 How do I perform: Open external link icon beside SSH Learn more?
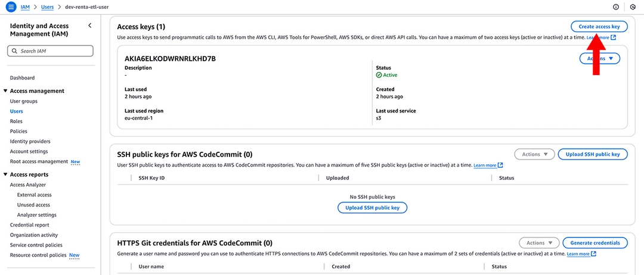click(x=500, y=165)
